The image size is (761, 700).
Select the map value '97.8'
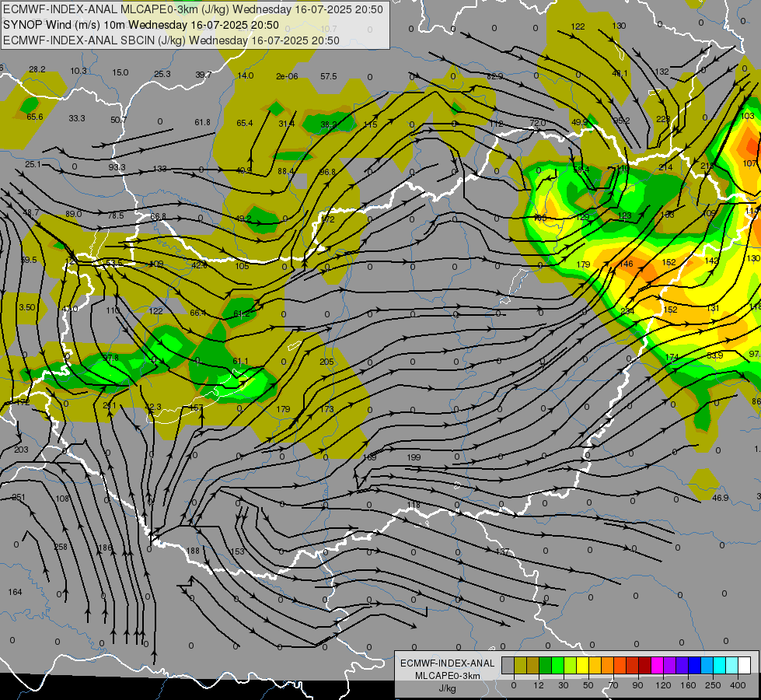click(x=110, y=358)
